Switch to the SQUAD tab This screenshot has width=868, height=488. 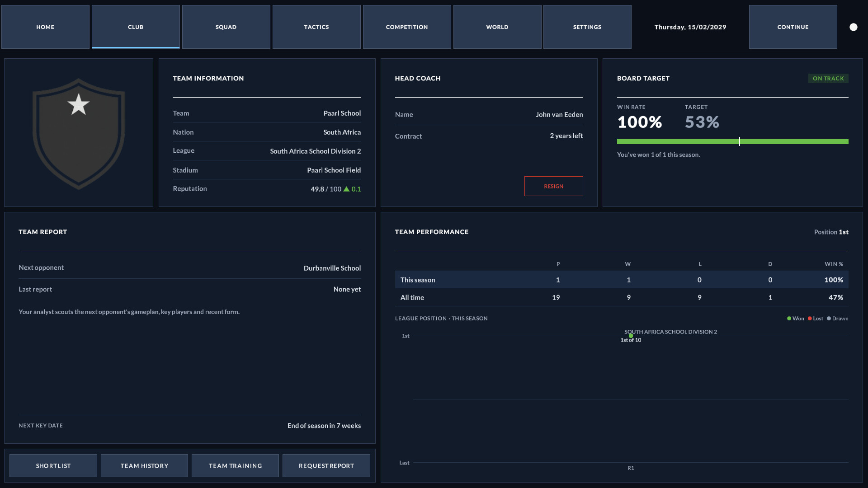click(x=226, y=27)
